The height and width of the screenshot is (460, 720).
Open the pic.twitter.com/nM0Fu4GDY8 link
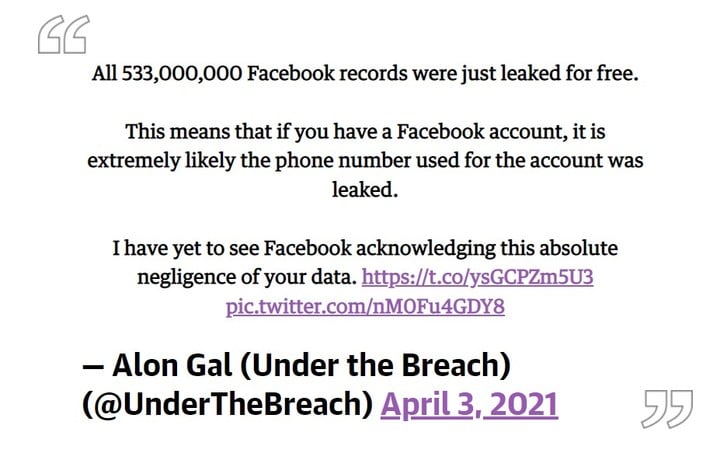pyautogui.click(x=365, y=306)
